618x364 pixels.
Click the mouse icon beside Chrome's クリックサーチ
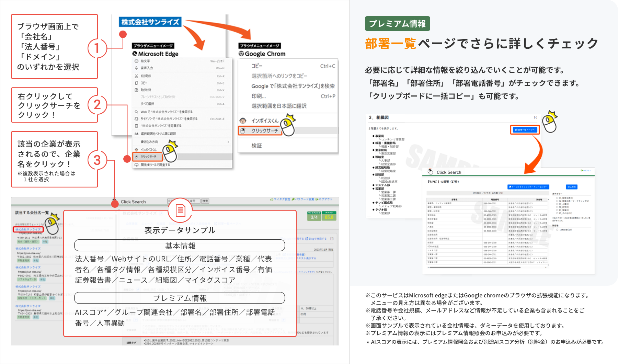click(x=243, y=131)
